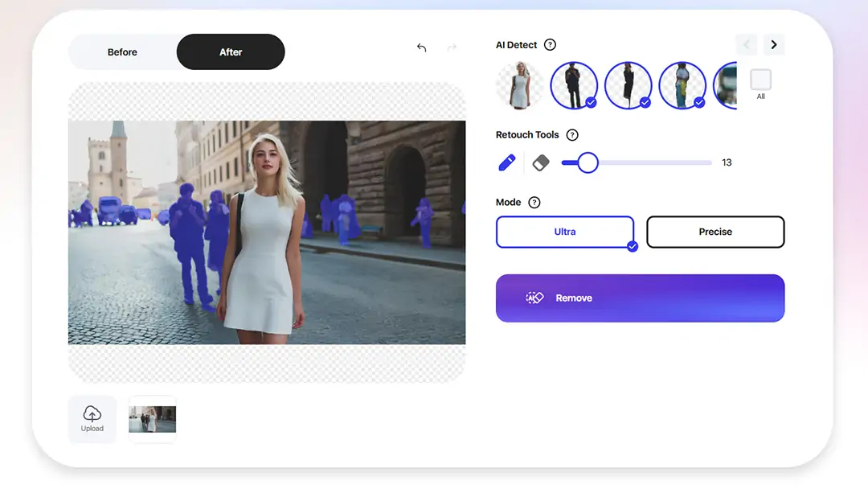This screenshot has height=489, width=868.
Task: Switch to the Before view
Action: [122, 52]
